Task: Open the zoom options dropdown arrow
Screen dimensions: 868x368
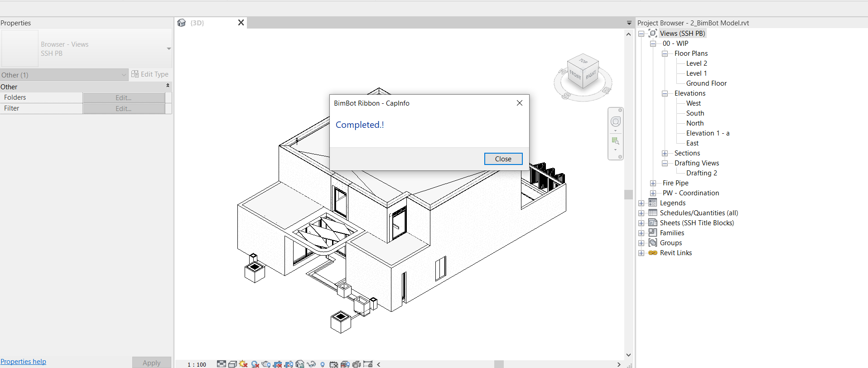Action: pyautogui.click(x=615, y=150)
